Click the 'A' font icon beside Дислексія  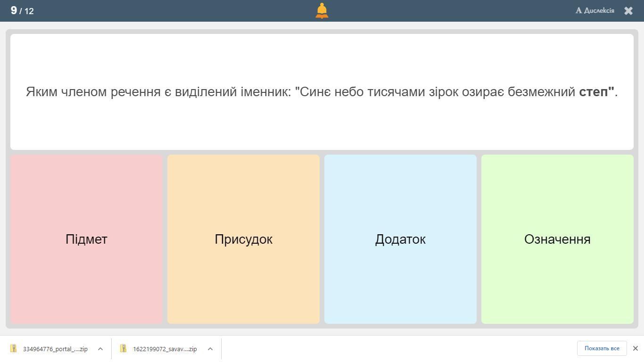pos(579,10)
